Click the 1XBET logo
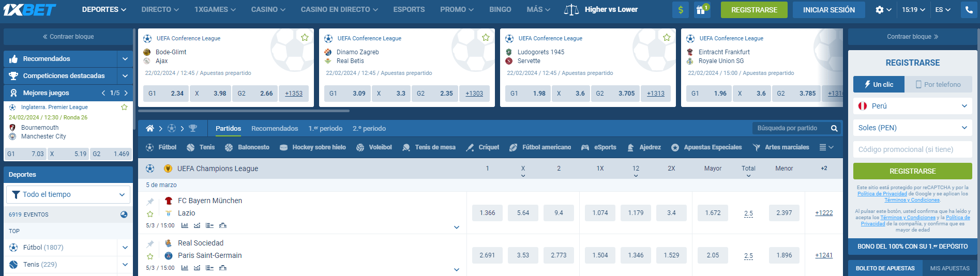Image resolution: width=980 pixels, height=276 pixels. [29, 9]
